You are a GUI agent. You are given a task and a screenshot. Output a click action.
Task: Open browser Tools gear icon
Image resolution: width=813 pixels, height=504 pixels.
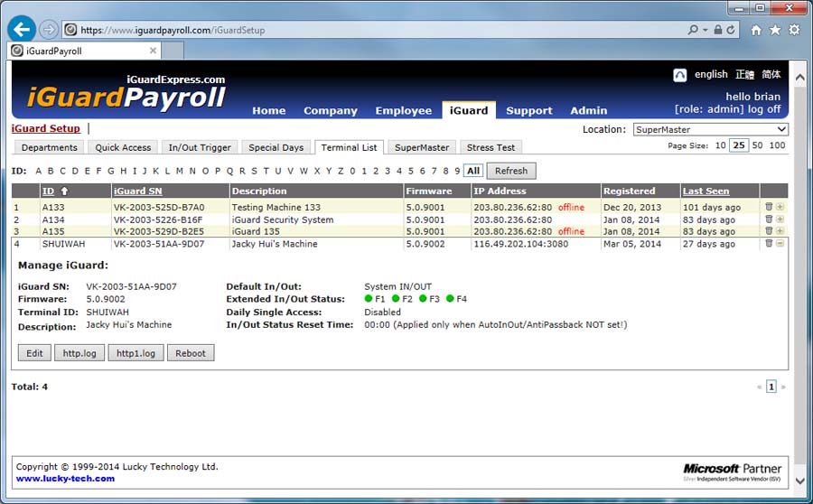(x=794, y=30)
